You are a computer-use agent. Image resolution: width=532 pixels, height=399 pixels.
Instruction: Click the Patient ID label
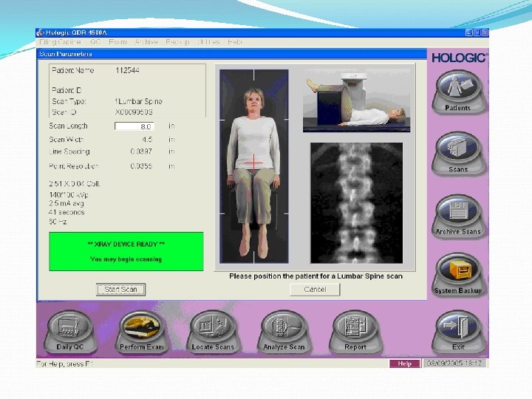[66, 90]
